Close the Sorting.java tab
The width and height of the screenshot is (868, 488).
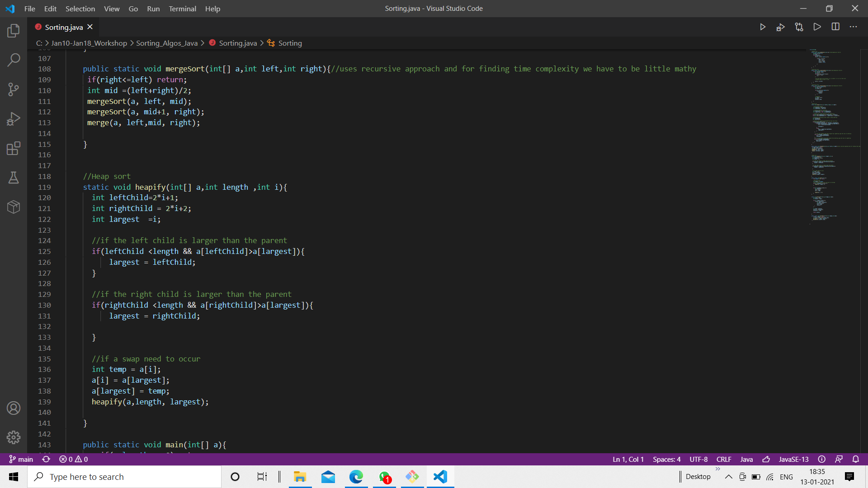click(x=90, y=27)
